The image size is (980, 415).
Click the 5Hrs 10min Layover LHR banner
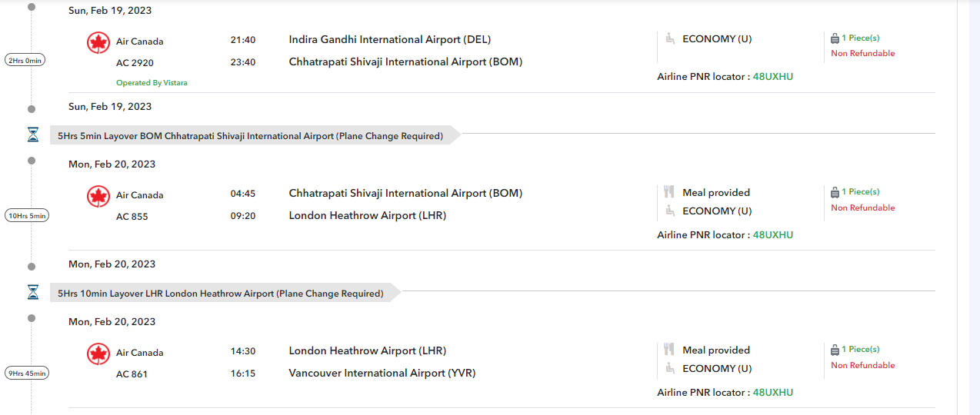[221, 294]
